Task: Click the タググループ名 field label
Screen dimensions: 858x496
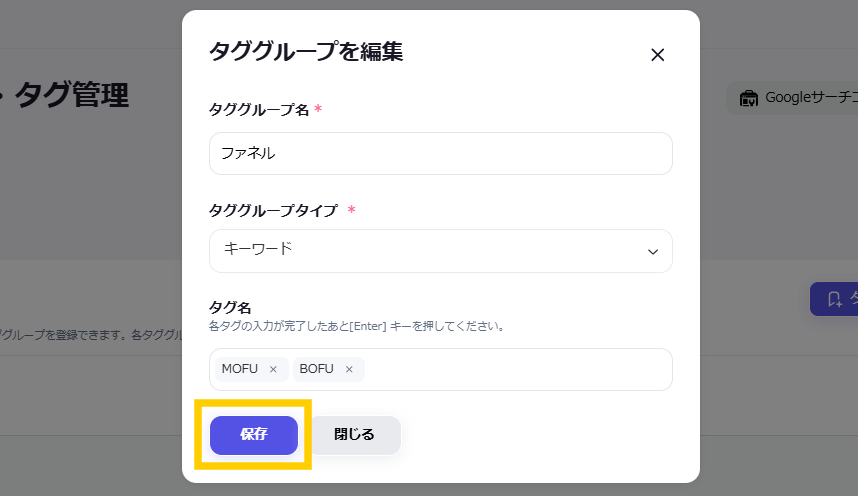Action: (258, 110)
